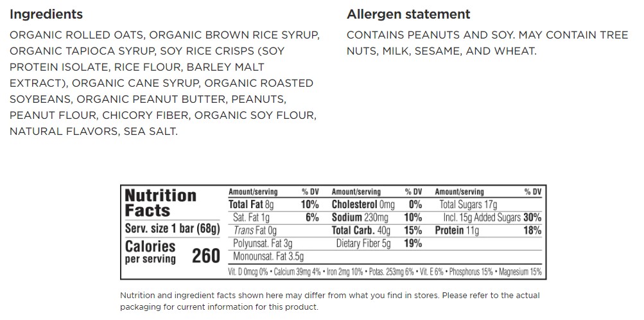Screen dimensions: 644x320
Task: Click the Total Fat 8g row
Action: click(251, 204)
